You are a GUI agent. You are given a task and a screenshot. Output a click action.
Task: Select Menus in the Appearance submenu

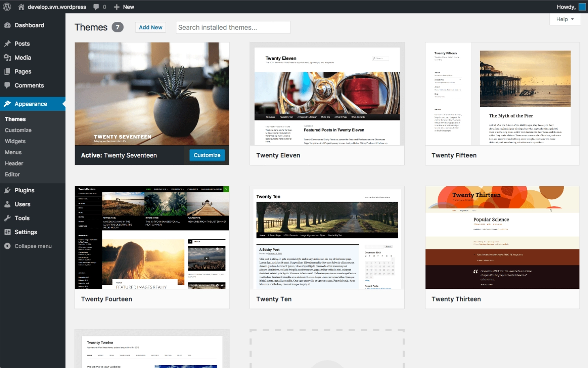click(x=13, y=152)
